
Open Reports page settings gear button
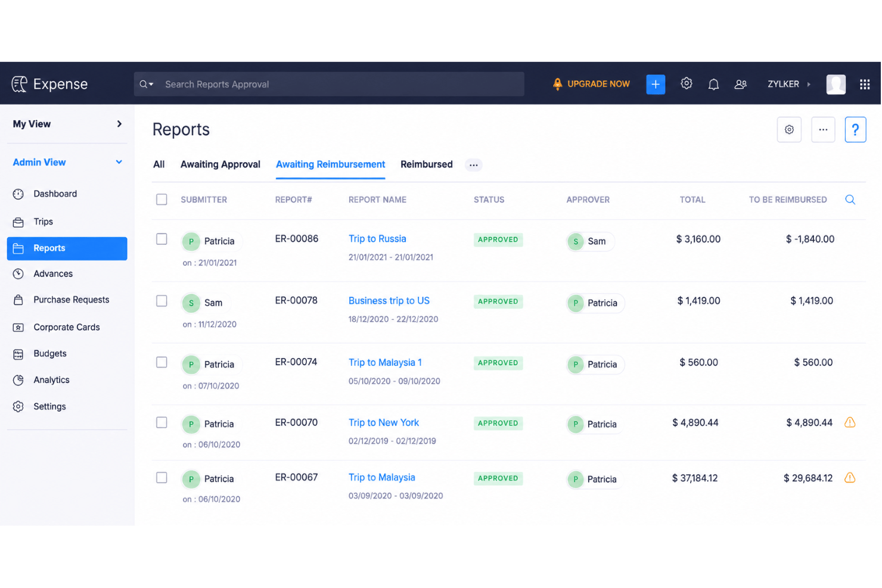click(x=789, y=129)
